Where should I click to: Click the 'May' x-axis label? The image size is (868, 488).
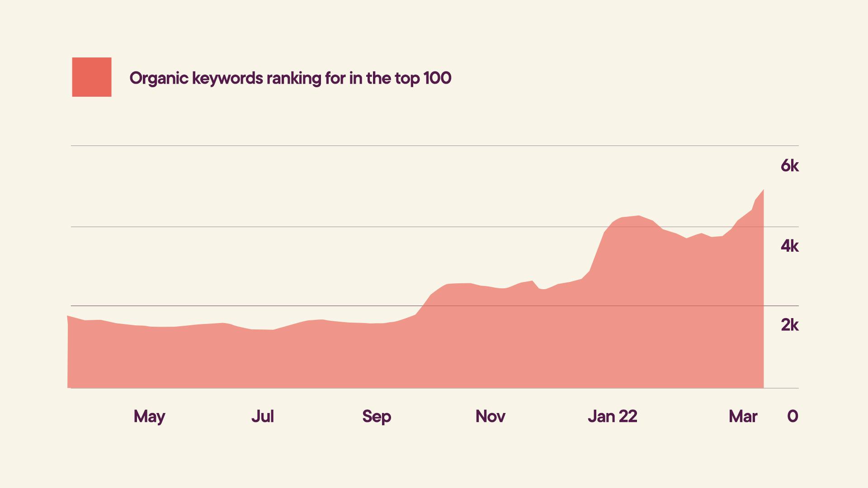click(x=149, y=417)
